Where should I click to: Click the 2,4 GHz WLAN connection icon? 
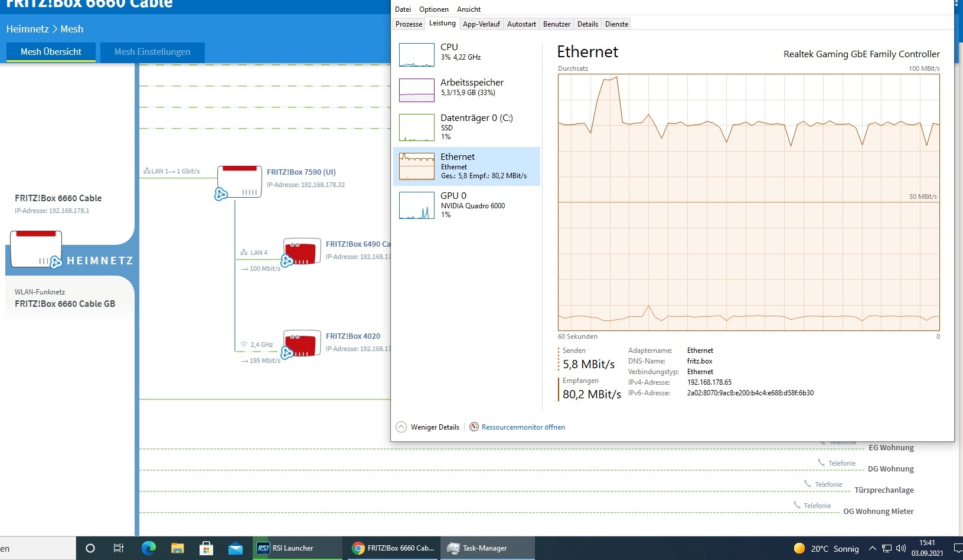pos(243,345)
